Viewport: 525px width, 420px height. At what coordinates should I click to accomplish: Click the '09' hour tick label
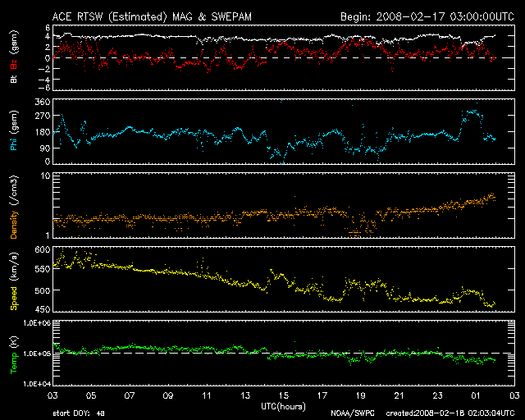tap(168, 396)
